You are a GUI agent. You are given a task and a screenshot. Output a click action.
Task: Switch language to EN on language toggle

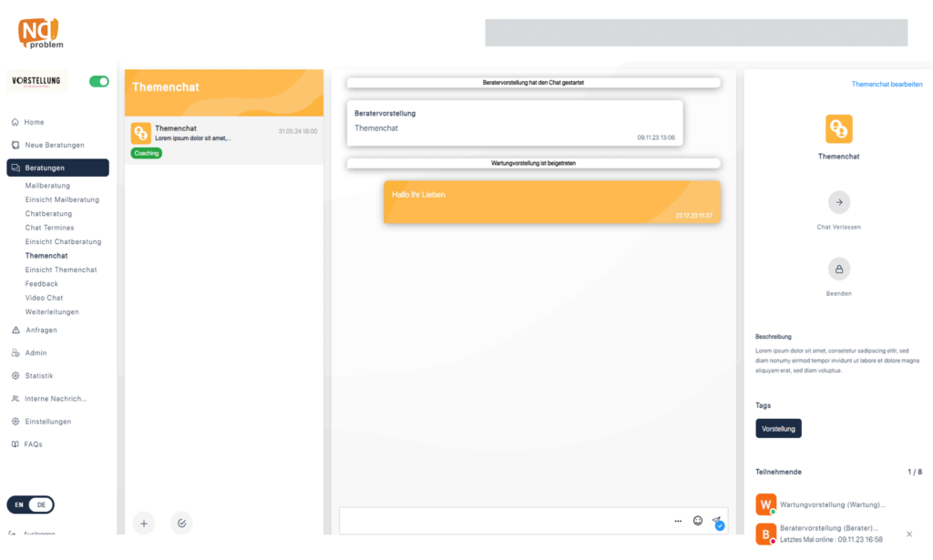click(x=19, y=504)
